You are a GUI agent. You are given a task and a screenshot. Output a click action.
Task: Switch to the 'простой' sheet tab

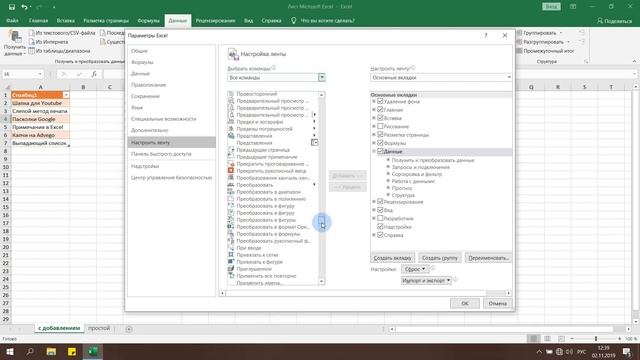(99, 328)
